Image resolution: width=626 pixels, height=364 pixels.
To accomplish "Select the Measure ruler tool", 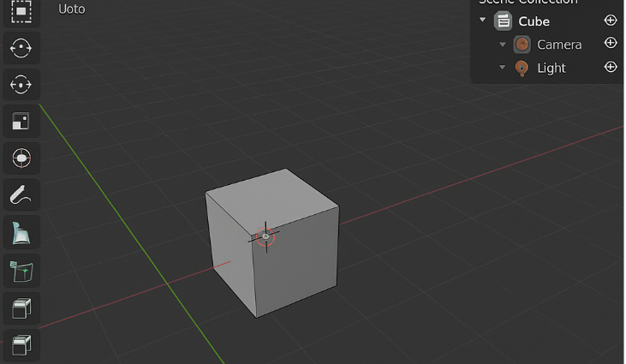I will (21, 233).
